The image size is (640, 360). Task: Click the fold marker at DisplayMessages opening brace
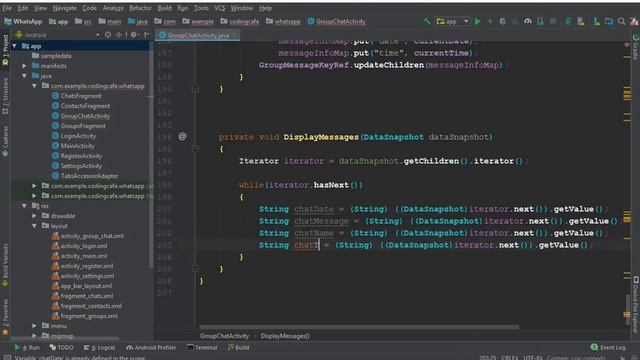(196, 149)
